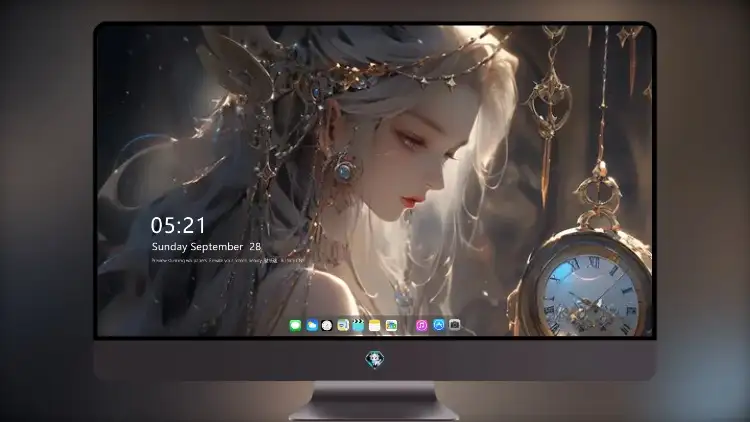Click the 05:21 clock widget
The image size is (750, 422).
[178, 225]
